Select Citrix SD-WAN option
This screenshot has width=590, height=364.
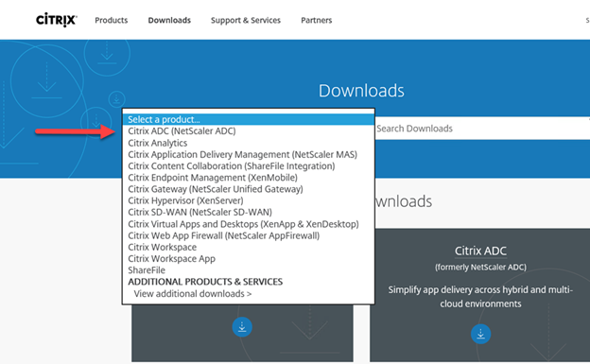pos(249,212)
